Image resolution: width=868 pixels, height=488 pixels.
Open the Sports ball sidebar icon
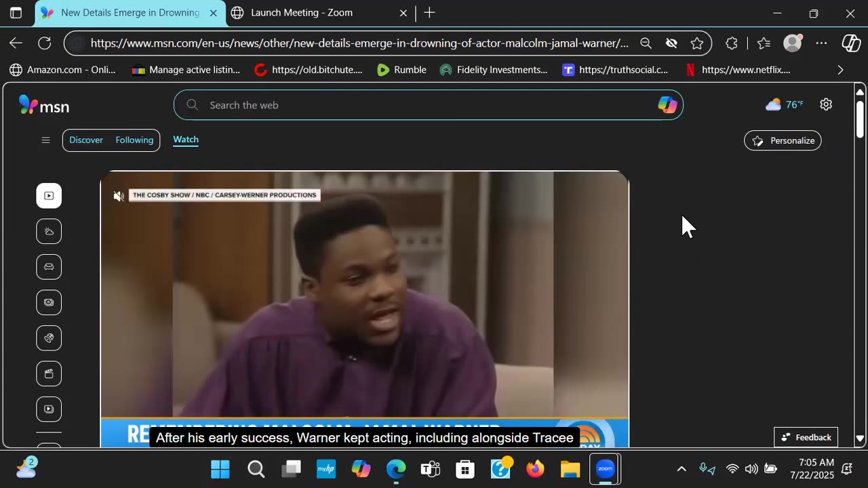click(x=49, y=338)
